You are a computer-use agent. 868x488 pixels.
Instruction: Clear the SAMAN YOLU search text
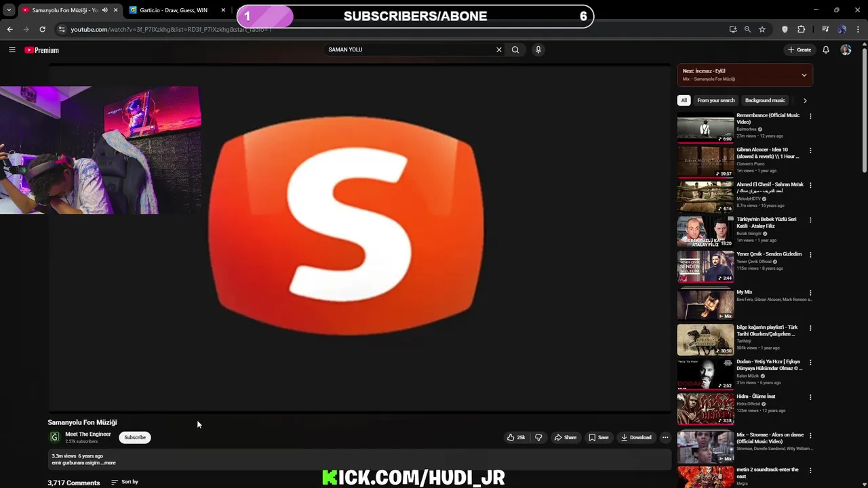(499, 49)
